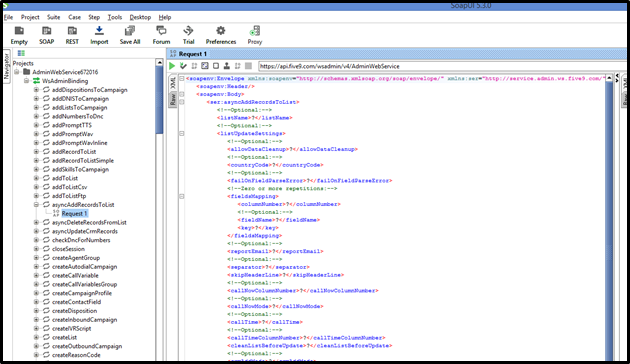630x364 pixels.
Task: Click the Trial toolbar icon
Action: [188, 31]
